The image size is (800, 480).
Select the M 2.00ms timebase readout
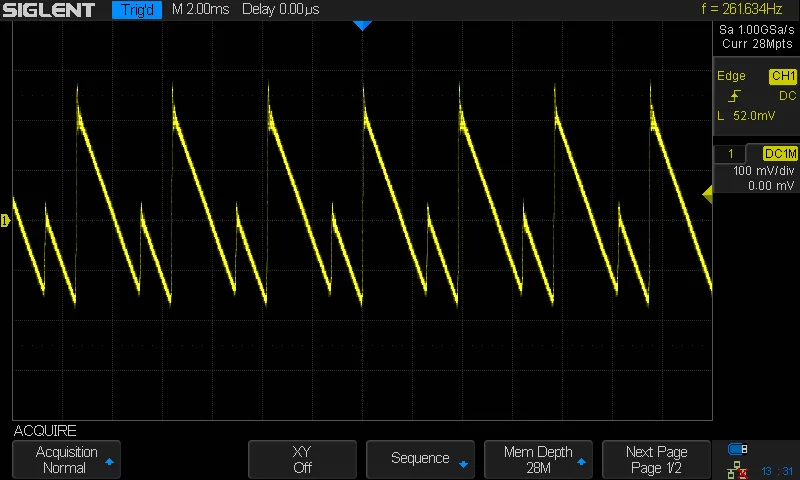tap(201, 9)
